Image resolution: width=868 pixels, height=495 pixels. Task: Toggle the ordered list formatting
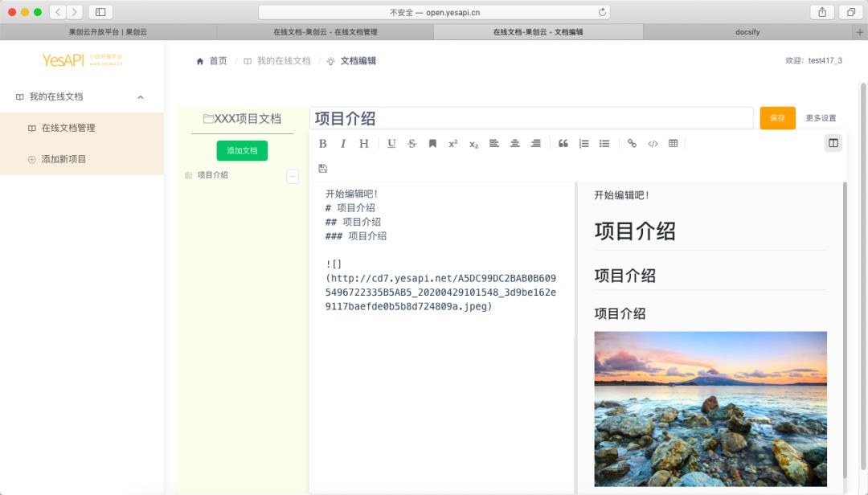point(583,144)
